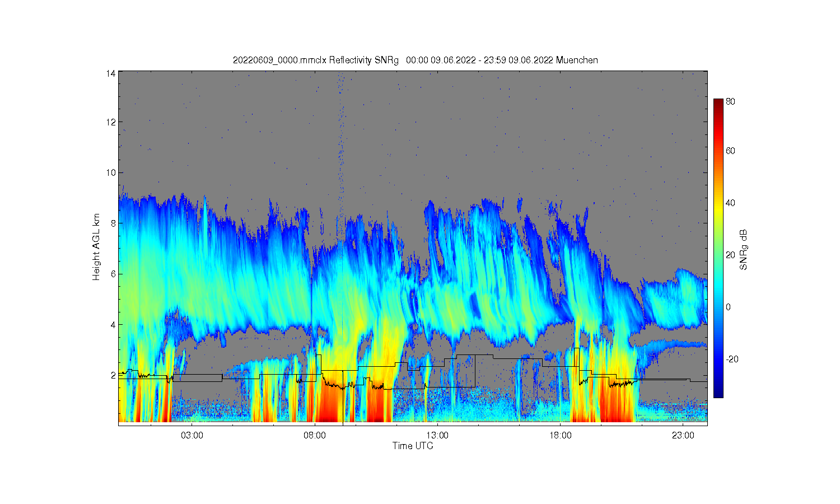Screen dimensions: 840x504
Task: Click the height tick label 2
Action: click(113, 375)
